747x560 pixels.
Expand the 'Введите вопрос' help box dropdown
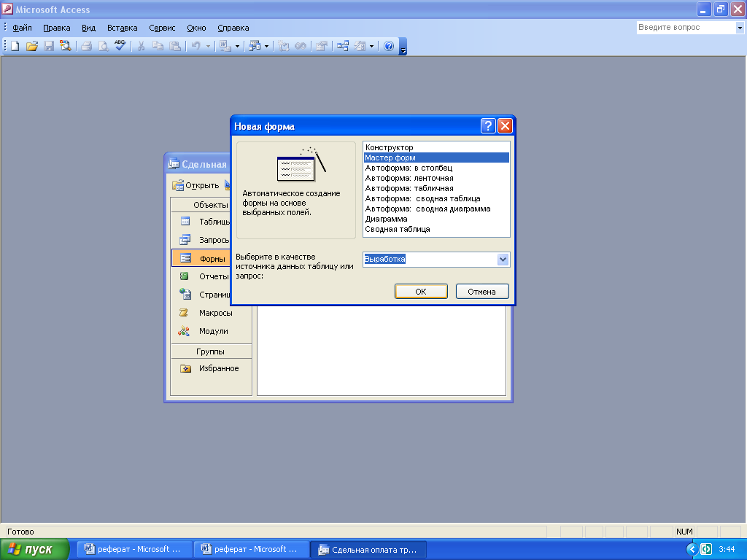point(740,28)
